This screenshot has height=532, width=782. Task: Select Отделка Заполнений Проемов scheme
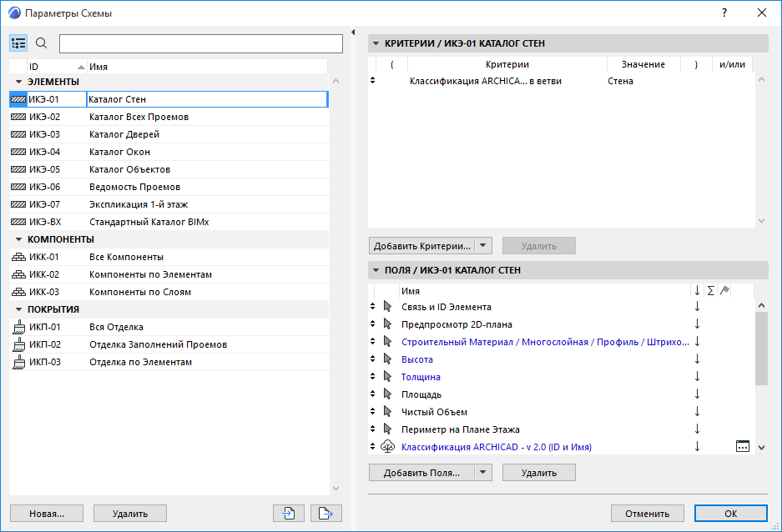(169, 344)
